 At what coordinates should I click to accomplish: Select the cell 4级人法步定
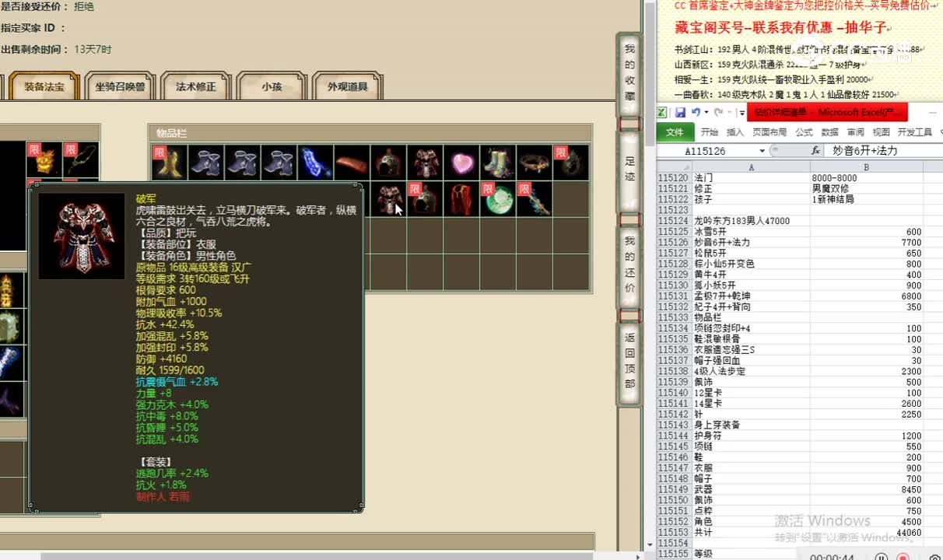[751, 372]
